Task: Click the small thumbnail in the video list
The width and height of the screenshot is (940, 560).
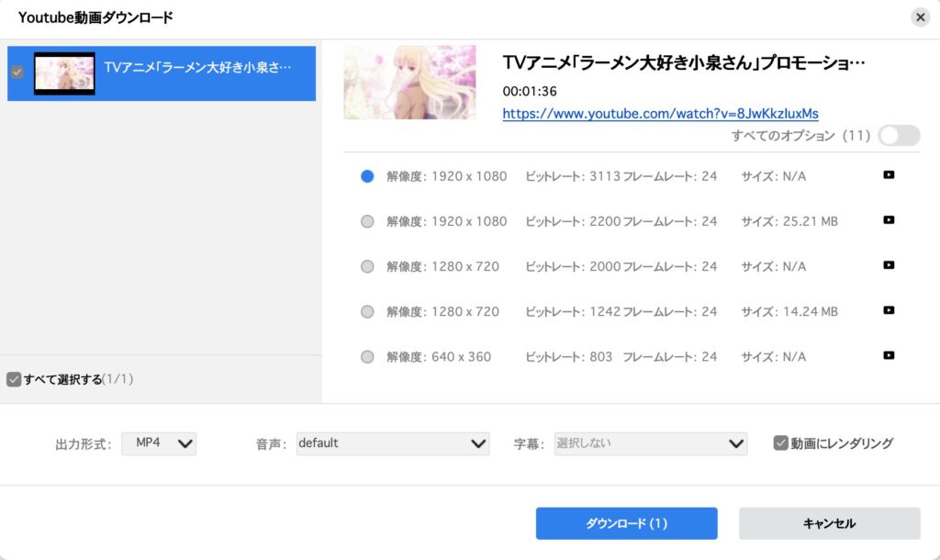Action: point(64,73)
